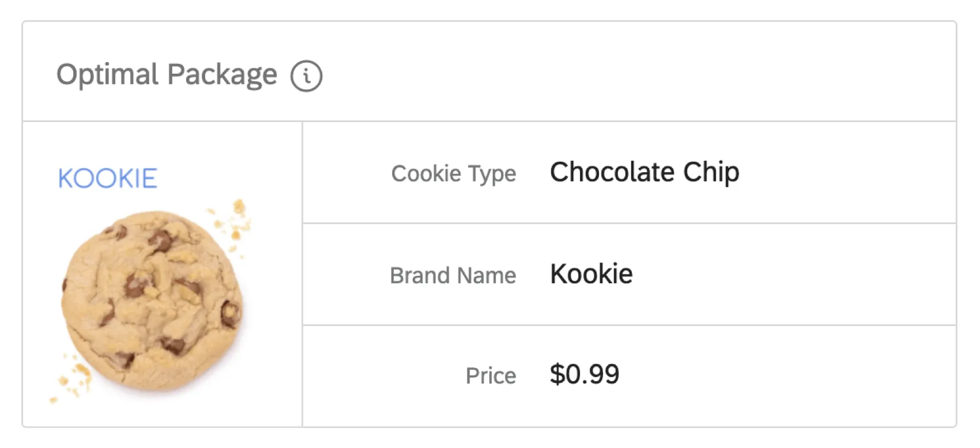Select the Brand Name label
The image size is (980, 448).
pyautogui.click(x=453, y=275)
